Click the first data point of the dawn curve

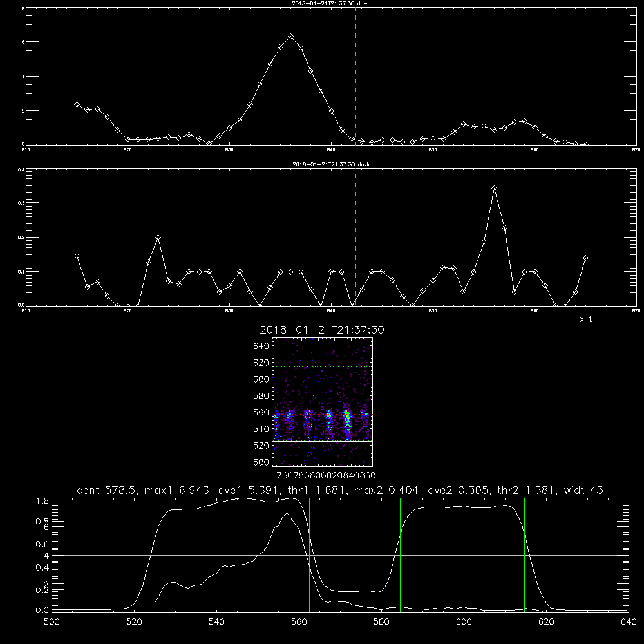click(77, 105)
